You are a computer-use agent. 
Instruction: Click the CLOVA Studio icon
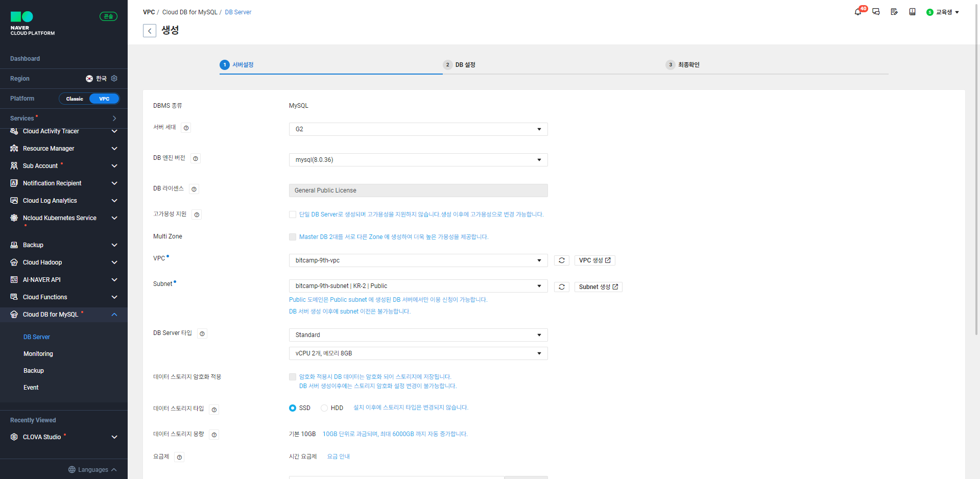(14, 437)
